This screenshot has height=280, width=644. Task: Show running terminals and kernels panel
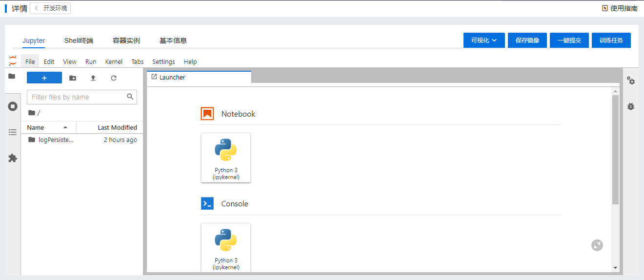13,106
